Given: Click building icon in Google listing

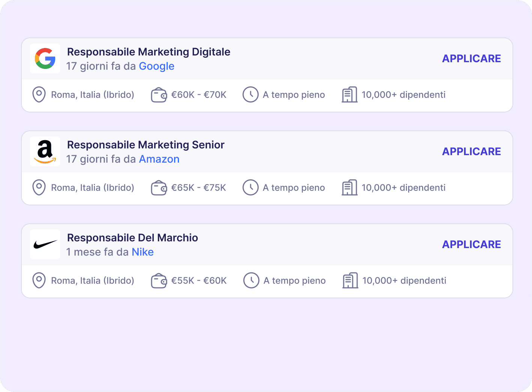Looking at the screenshot, I should [x=349, y=94].
